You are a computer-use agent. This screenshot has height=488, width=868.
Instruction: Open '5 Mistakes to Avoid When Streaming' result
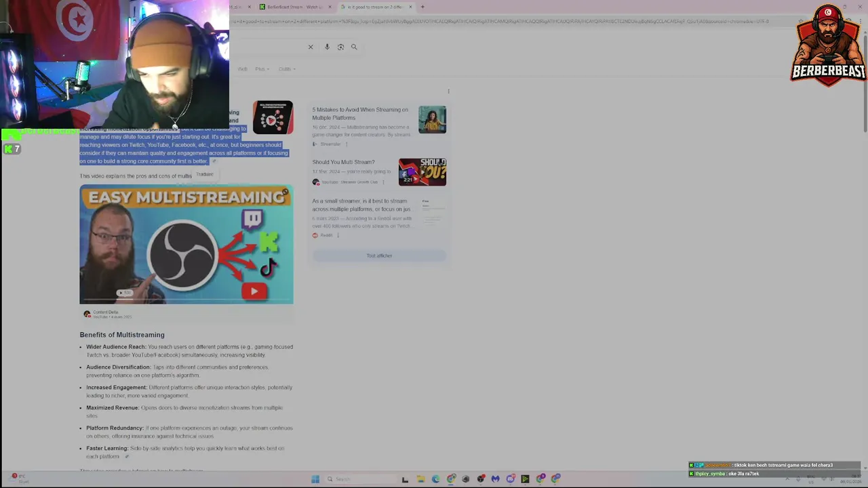tap(360, 113)
